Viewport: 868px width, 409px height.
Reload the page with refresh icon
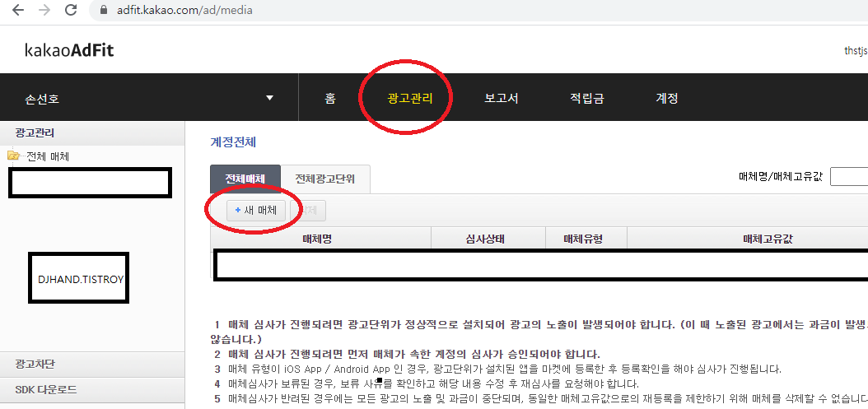71,9
